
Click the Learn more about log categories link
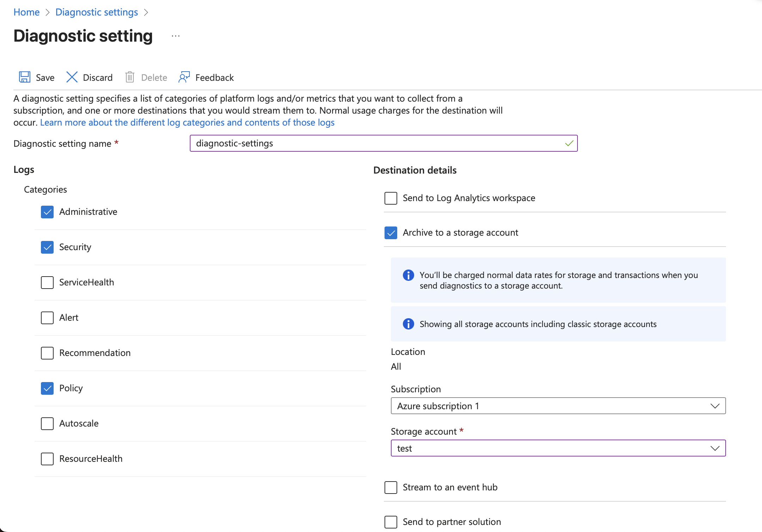(187, 122)
